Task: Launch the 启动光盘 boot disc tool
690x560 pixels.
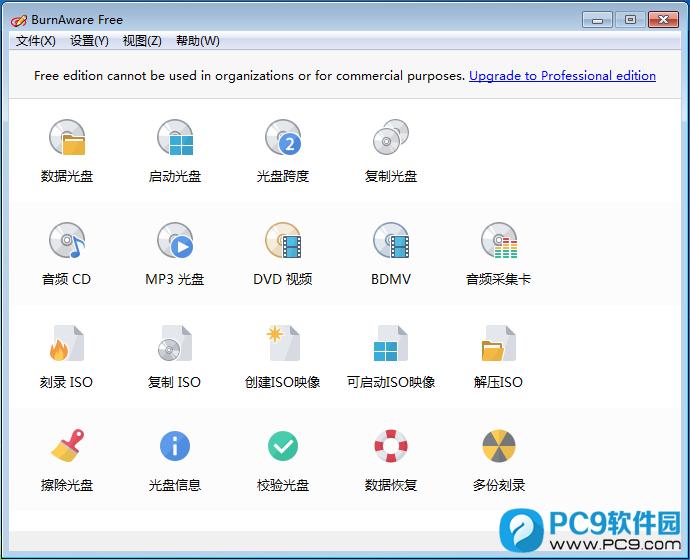Action: click(175, 151)
